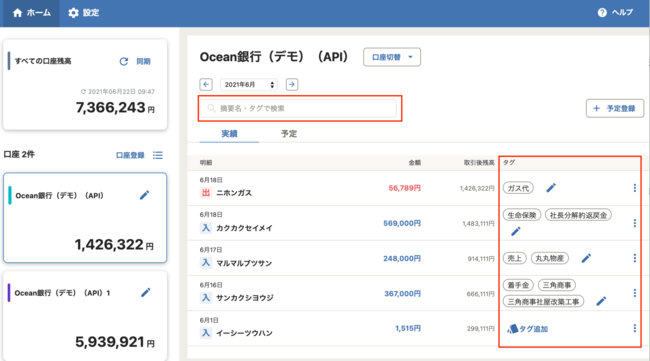Go to previous month with left arrow
This screenshot has height=361, width=650.
pos(206,85)
